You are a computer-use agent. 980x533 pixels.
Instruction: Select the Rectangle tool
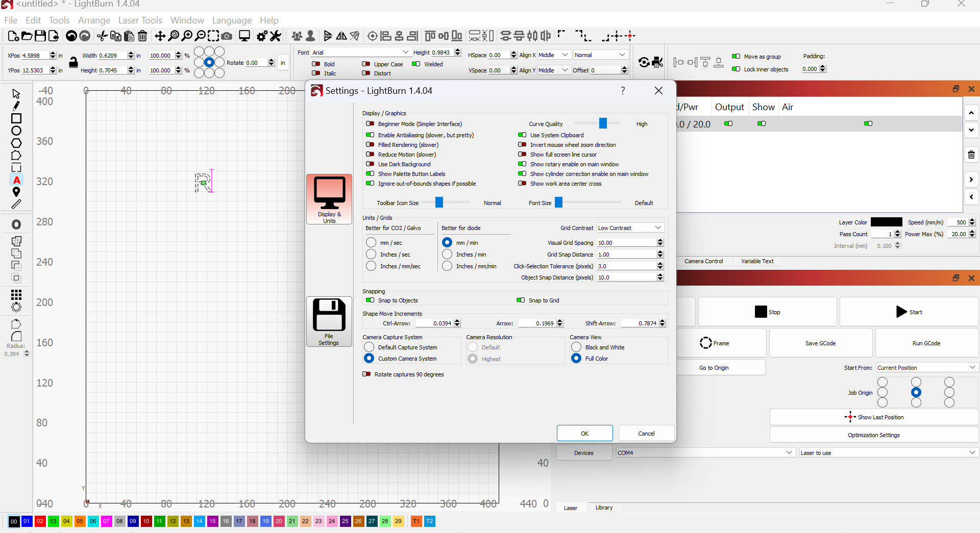(16, 118)
